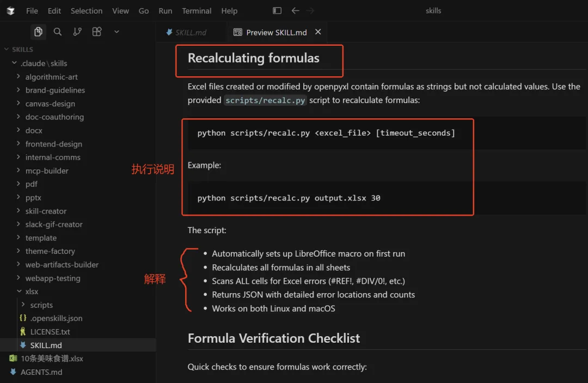
Task: Open the Selection menu
Action: pyautogui.click(x=87, y=11)
